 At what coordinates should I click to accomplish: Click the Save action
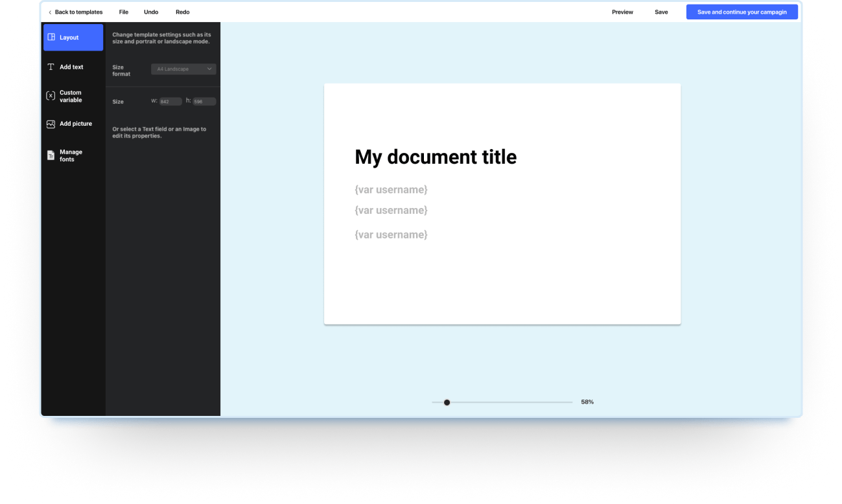pos(661,12)
